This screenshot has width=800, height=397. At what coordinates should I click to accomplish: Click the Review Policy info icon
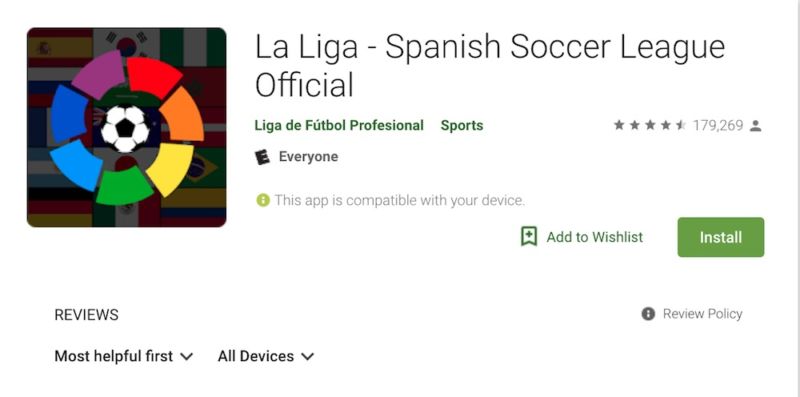tap(648, 314)
